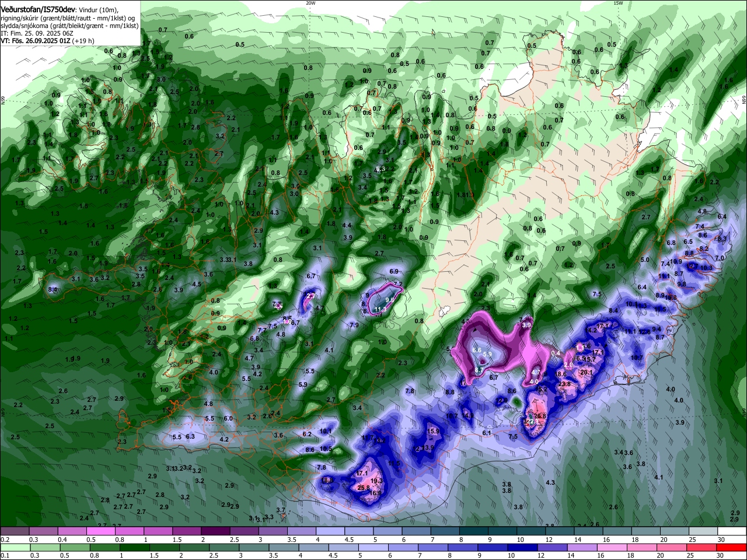This screenshot has height=560, width=747.
Task: Click the '20.1' precipitation value on the map
Action: (x=587, y=372)
